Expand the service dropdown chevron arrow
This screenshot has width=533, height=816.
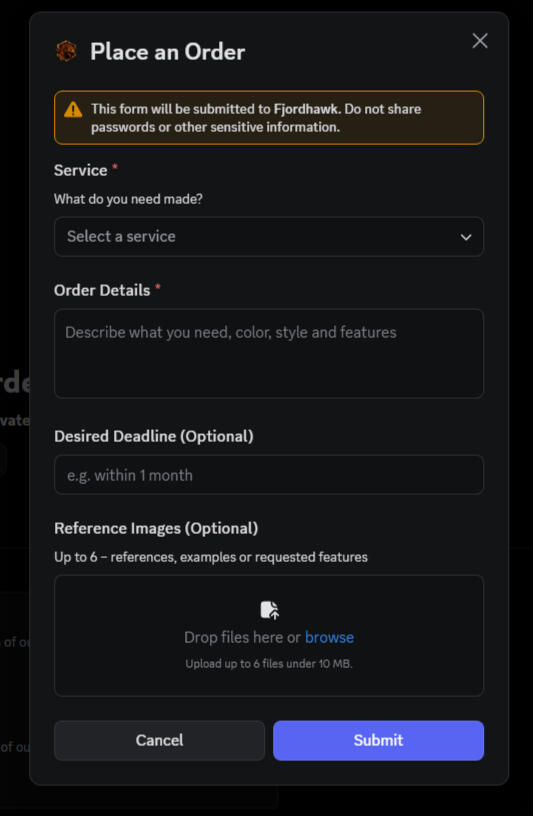pos(465,237)
